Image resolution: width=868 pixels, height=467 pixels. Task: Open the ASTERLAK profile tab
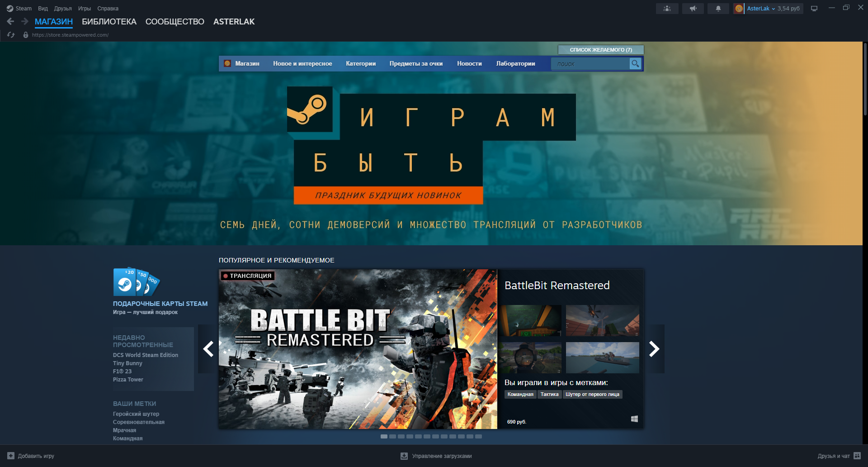pos(234,22)
